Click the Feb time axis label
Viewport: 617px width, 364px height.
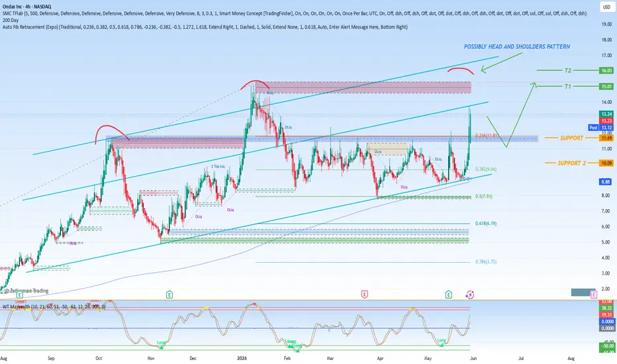coord(287,359)
